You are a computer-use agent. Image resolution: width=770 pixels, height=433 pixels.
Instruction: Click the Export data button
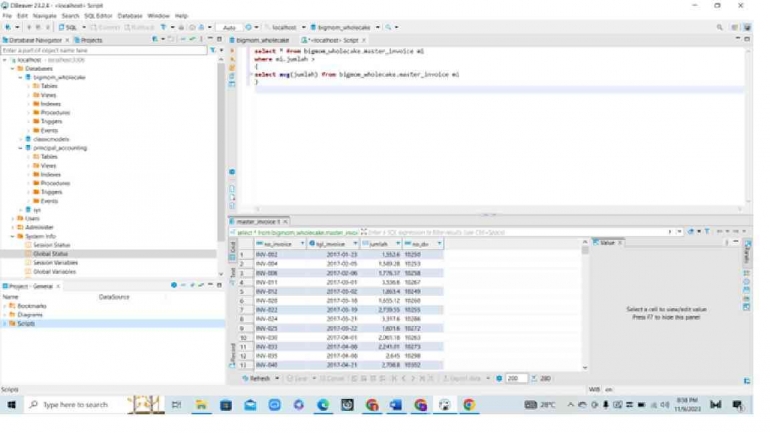(x=463, y=379)
